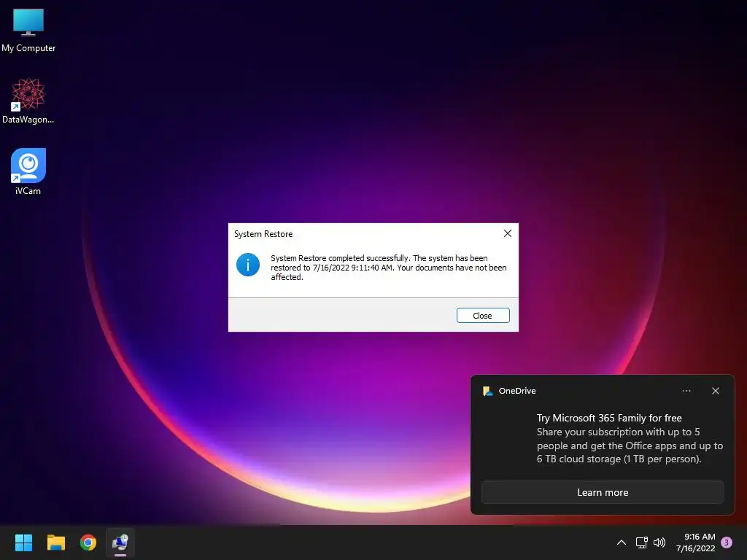Image resolution: width=747 pixels, height=560 pixels.
Task: Show hidden system tray icons
Action: point(622,542)
